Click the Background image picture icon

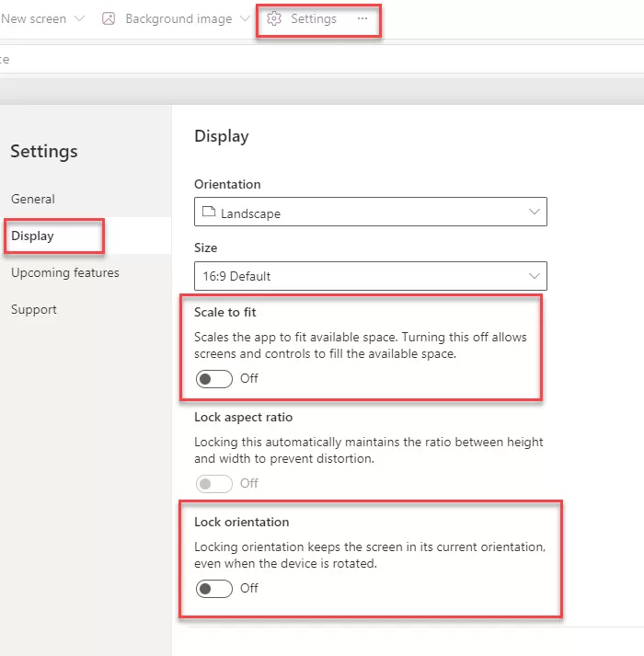[109, 18]
